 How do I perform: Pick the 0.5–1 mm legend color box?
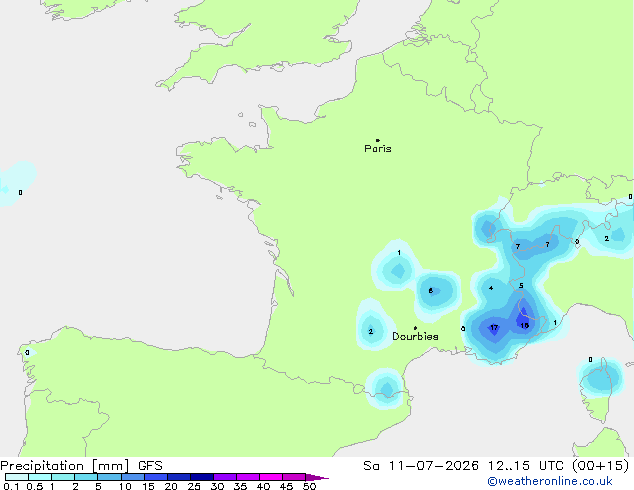40,477
